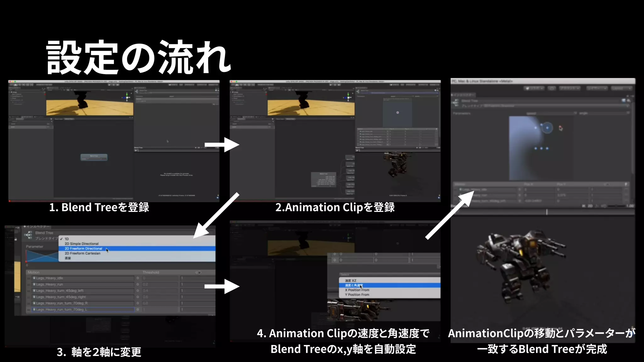Select Legs_Heavy_turn_45deg_left motion field
This screenshot has height=362, width=644.
(83, 291)
